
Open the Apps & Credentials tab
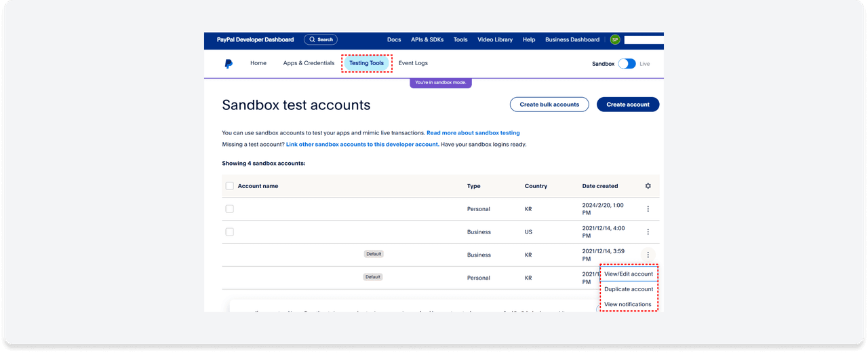[x=309, y=63]
